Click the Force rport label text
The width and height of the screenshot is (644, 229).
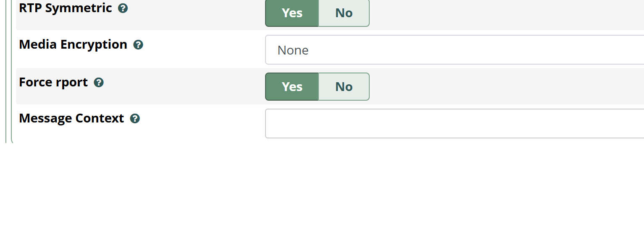pyautogui.click(x=53, y=82)
